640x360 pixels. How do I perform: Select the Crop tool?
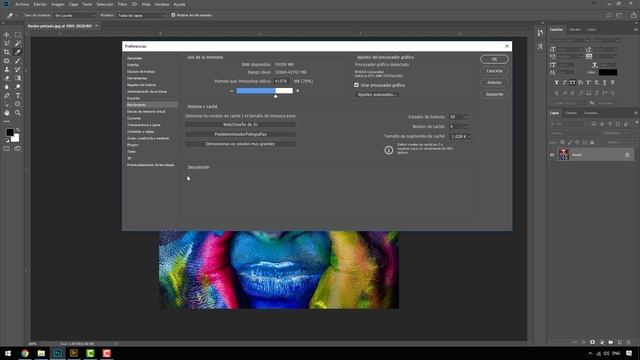coord(7,52)
